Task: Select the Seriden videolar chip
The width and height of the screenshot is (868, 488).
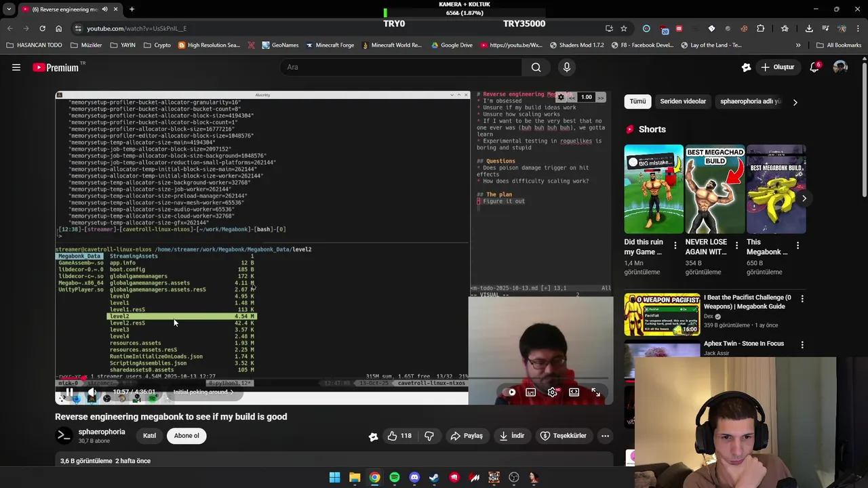Action: [x=683, y=102]
